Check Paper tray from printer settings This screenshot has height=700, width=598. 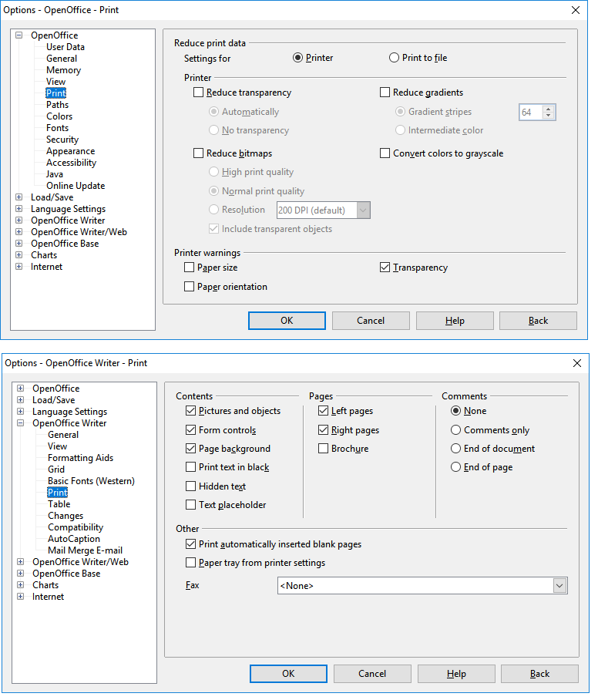point(191,563)
